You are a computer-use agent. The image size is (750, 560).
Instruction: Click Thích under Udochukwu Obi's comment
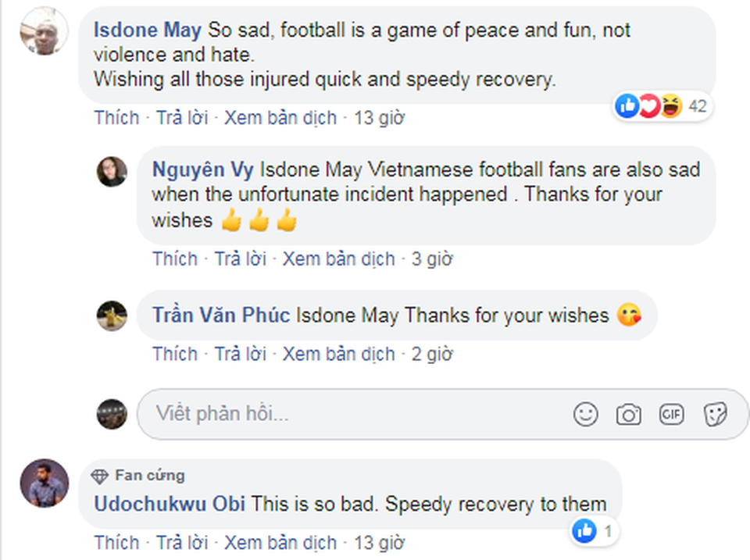point(116,542)
